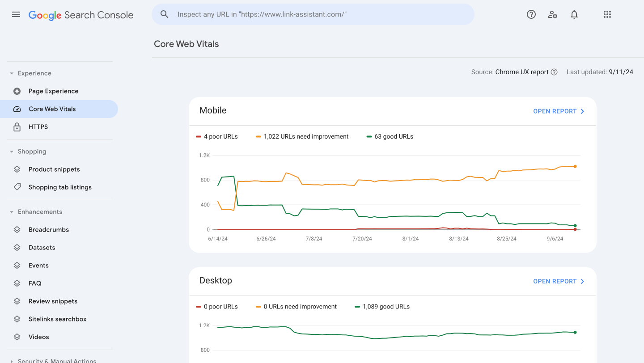
Task: Click the green endpoint on Desktop chart
Action: (575, 332)
